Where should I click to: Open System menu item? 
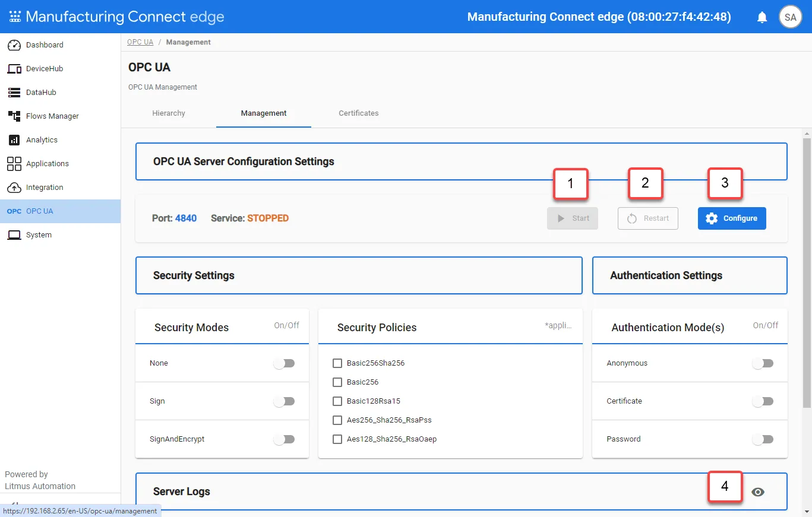(x=60, y=235)
